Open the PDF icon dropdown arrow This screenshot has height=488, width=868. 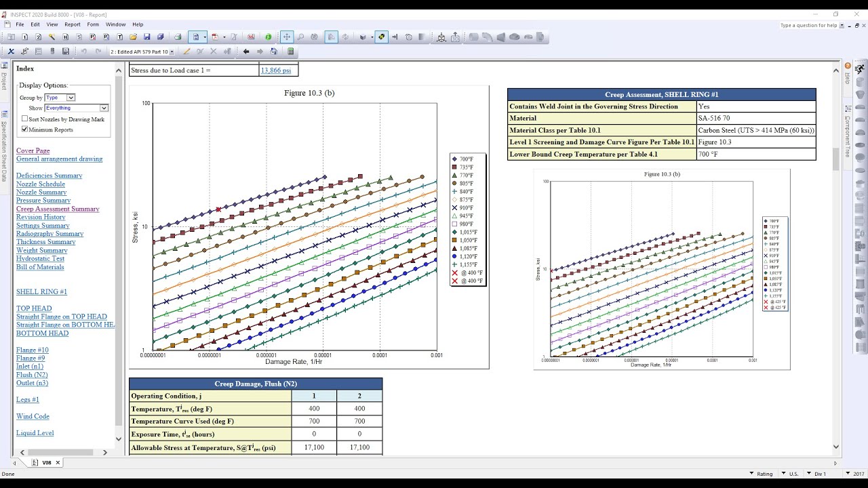click(x=224, y=37)
